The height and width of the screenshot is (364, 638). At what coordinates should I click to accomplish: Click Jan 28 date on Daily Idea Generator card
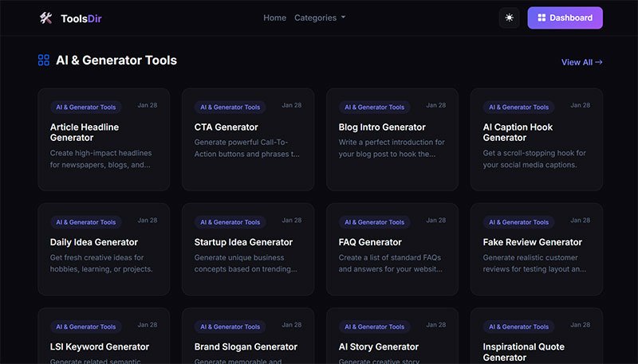(148, 220)
